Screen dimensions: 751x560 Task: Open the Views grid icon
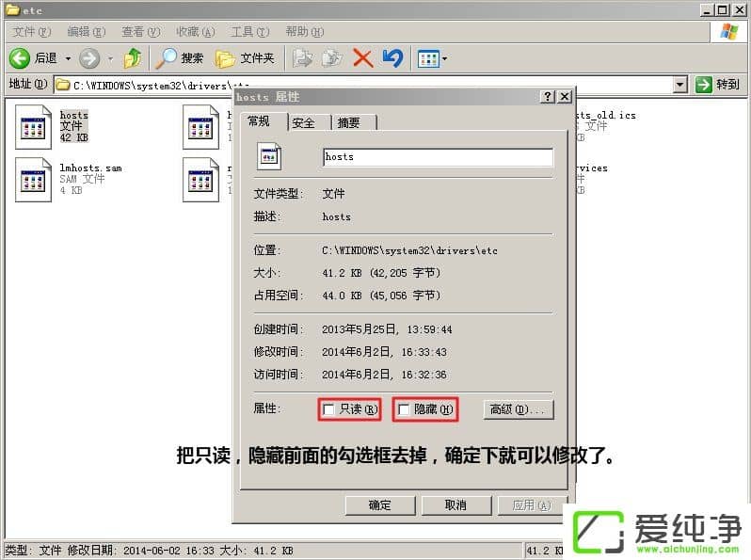click(x=428, y=59)
